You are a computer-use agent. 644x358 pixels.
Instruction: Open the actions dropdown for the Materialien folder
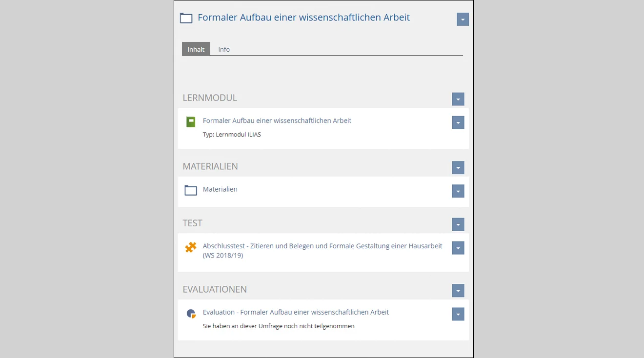pyautogui.click(x=458, y=191)
